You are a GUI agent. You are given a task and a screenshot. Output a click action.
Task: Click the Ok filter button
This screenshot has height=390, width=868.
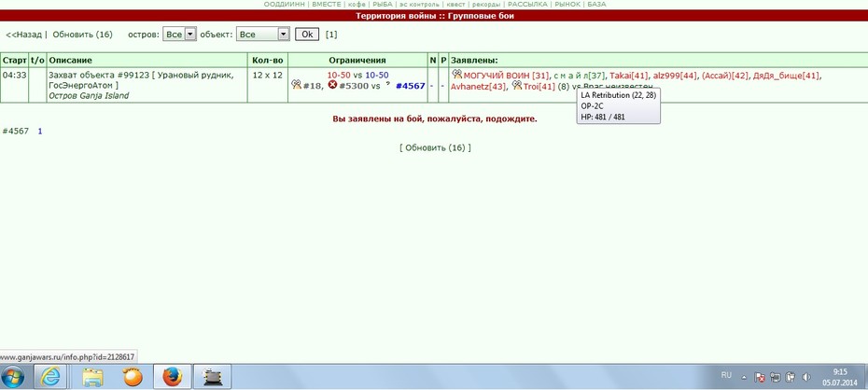[307, 35]
